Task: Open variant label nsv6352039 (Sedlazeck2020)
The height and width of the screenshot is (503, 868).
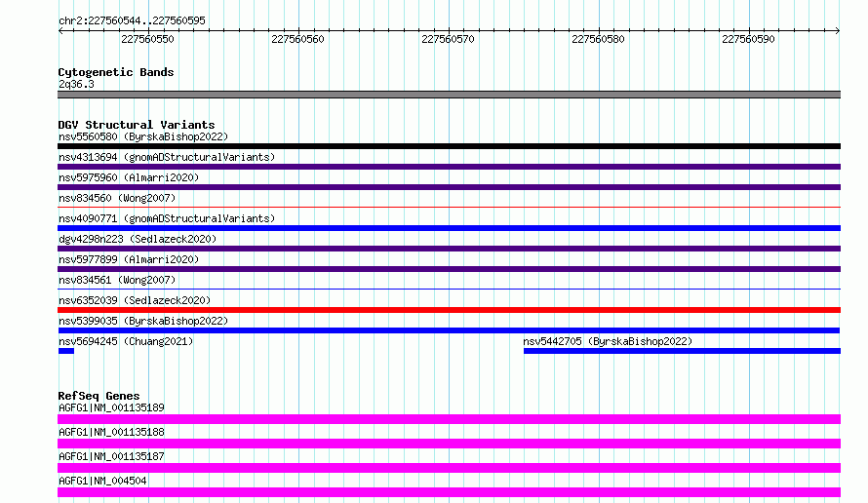Action: click(x=135, y=300)
